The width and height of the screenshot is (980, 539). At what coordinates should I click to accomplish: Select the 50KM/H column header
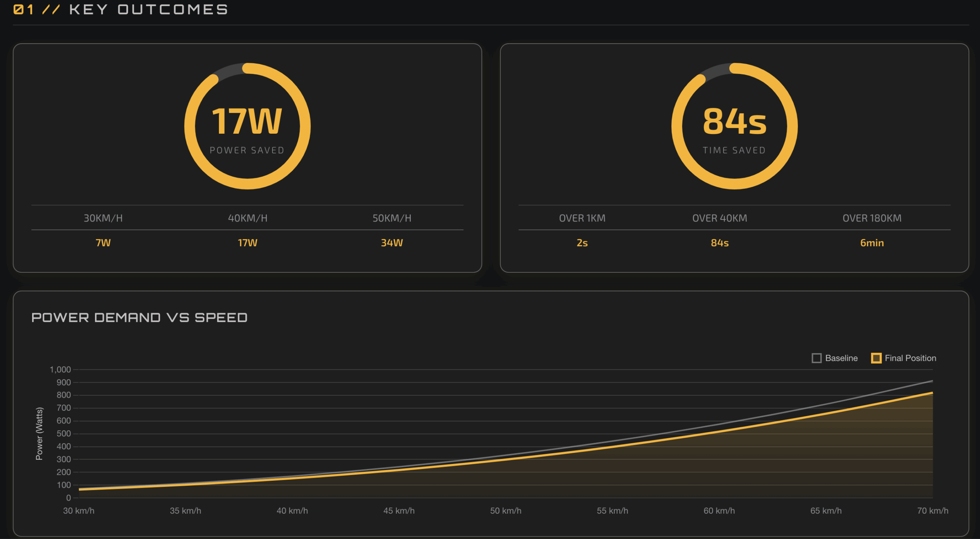pyautogui.click(x=392, y=218)
